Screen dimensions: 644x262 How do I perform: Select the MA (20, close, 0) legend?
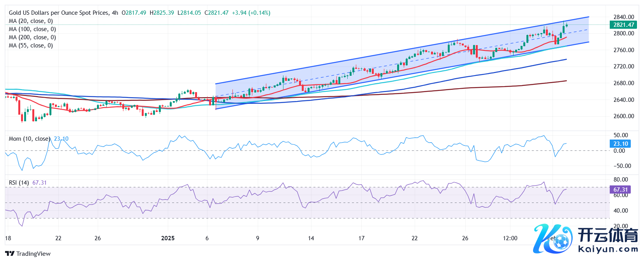point(31,21)
